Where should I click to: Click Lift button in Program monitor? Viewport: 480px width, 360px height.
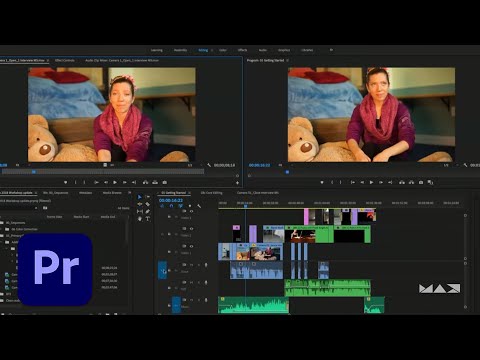pos(402,182)
